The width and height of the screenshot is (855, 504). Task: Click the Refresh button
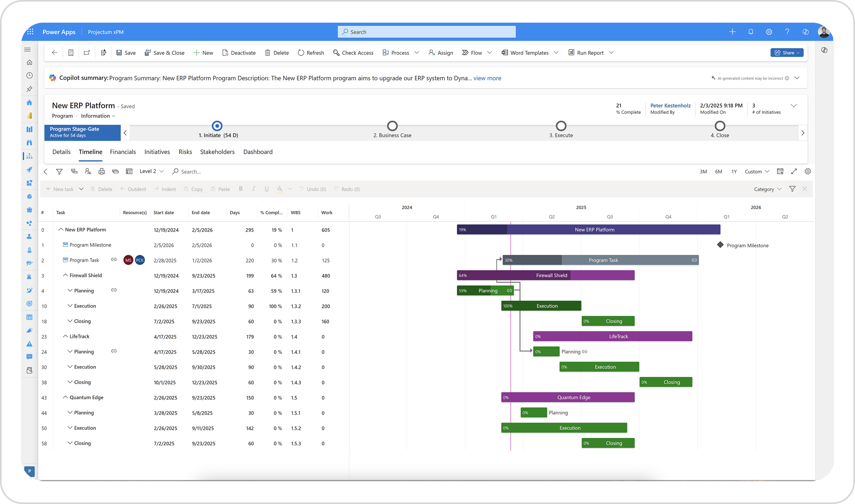click(x=311, y=52)
